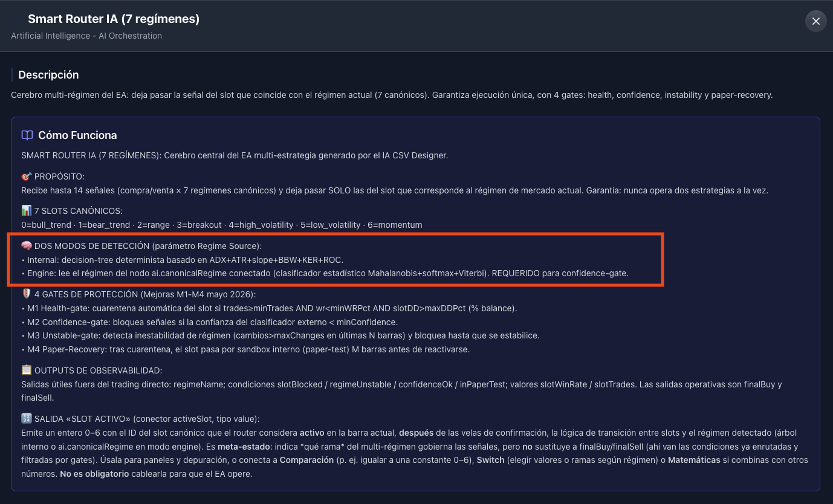Click the M2 Confidence-gate bullet line
833x504 pixels.
[209, 322]
